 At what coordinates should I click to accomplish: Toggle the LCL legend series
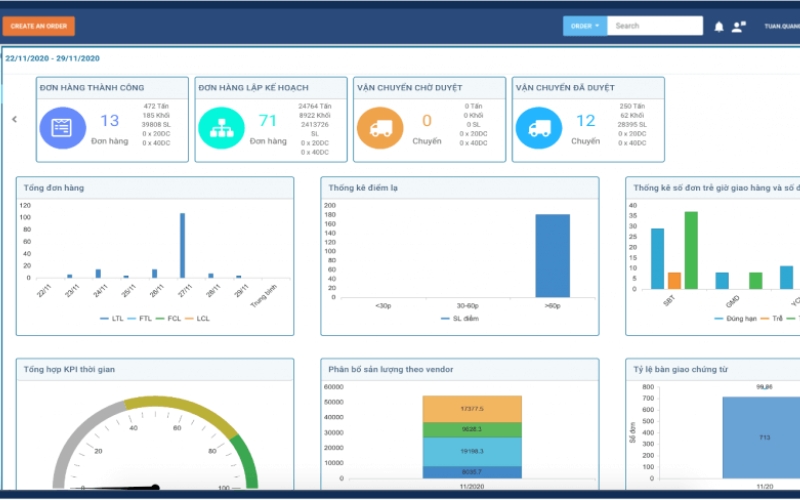pos(197,318)
